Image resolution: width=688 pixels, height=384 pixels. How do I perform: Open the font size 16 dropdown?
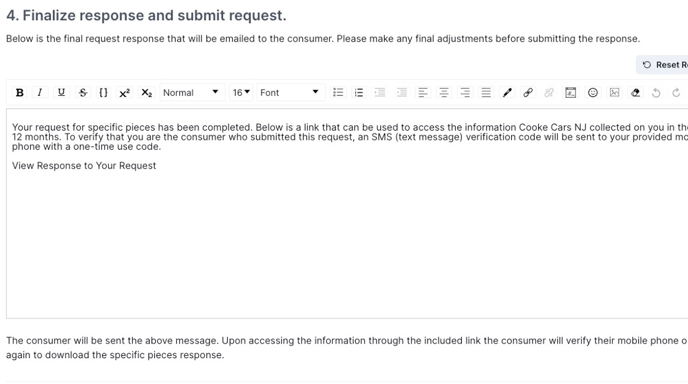click(x=241, y=93)
